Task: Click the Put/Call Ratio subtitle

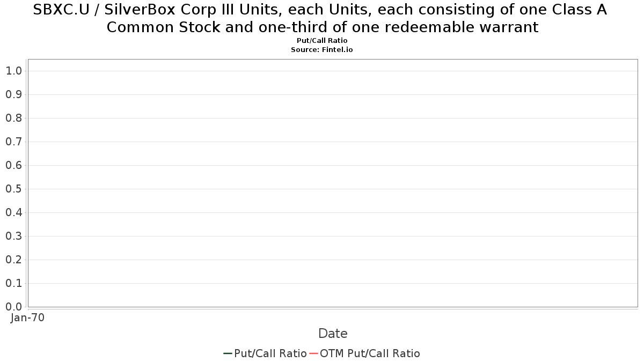Action: 322,41
